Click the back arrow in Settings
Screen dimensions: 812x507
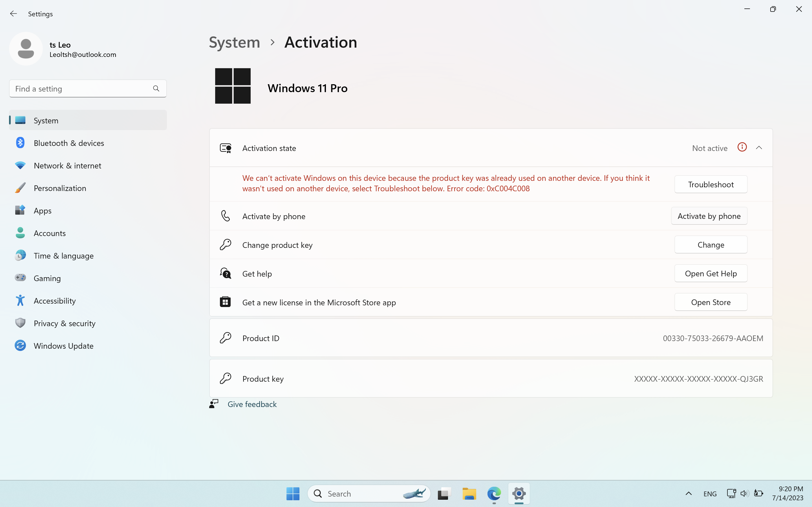pyautogui.click(x=14, y=14)
